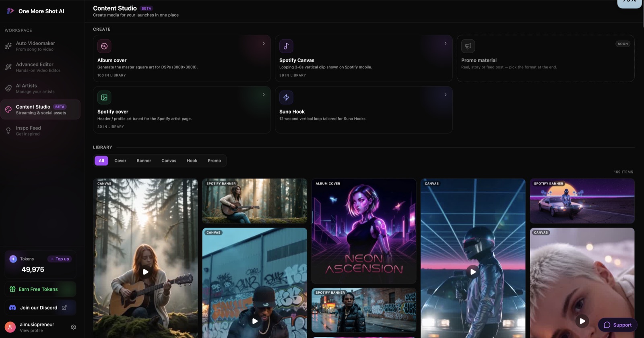Click the 169 ITEMS count text
This screenshot has height=338, width=644.
pos(623,172)
